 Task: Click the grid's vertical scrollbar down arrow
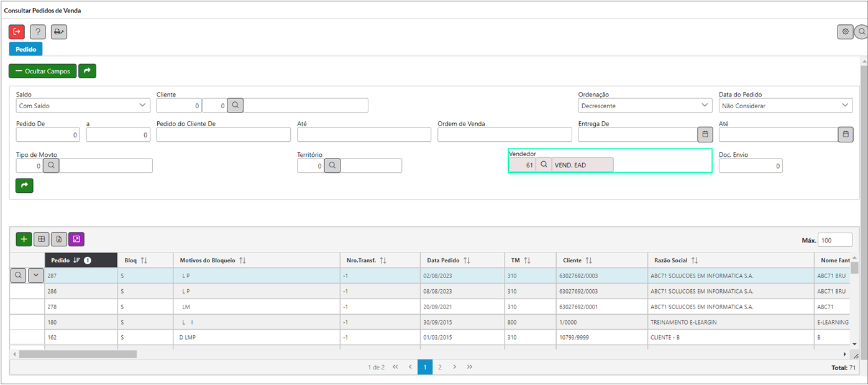pyautogui.click(x=854, y=344)
